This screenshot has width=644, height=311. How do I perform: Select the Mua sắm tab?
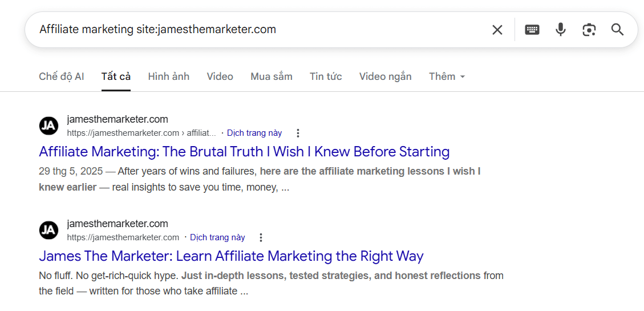pos(272,76)
